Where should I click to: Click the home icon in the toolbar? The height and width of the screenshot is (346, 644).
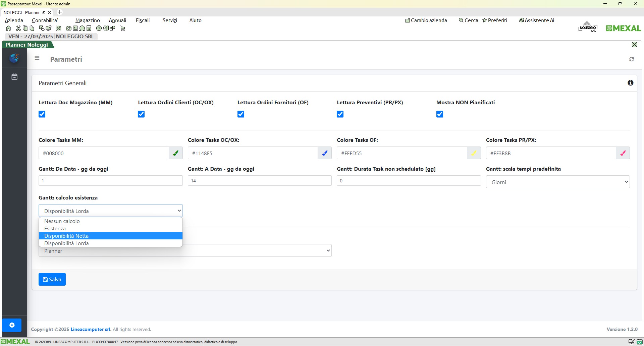8,28
